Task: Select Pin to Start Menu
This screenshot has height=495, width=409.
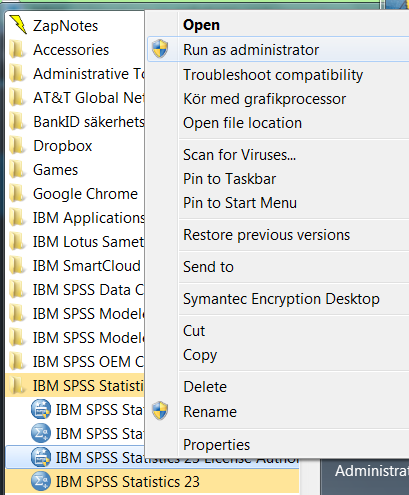Action: point(240,203)
